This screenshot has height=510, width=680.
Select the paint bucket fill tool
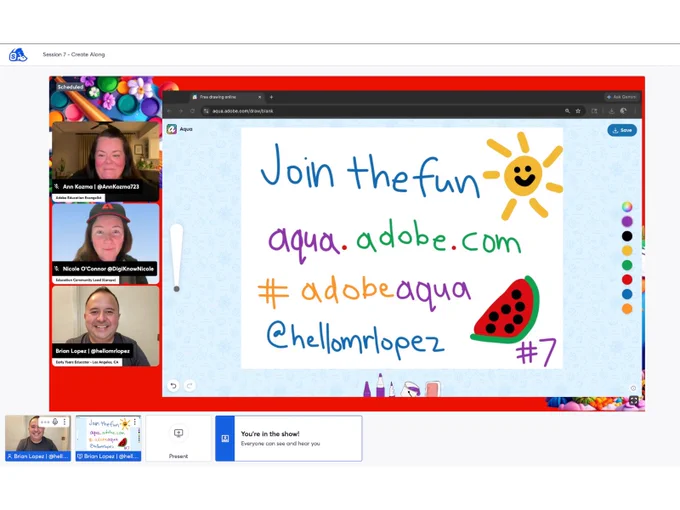pyautogui.click(x=410, y=389)
